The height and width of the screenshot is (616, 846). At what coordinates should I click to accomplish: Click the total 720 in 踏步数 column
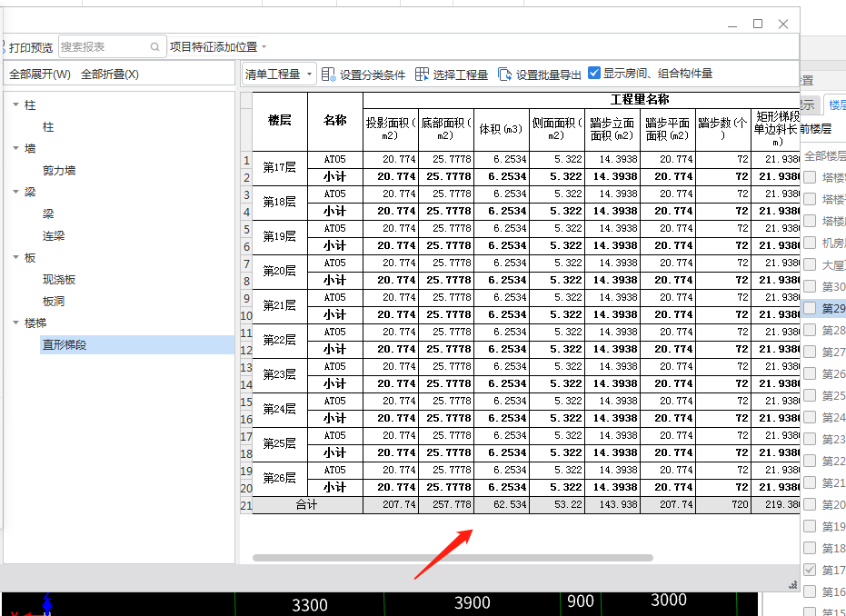click(722, 505)
